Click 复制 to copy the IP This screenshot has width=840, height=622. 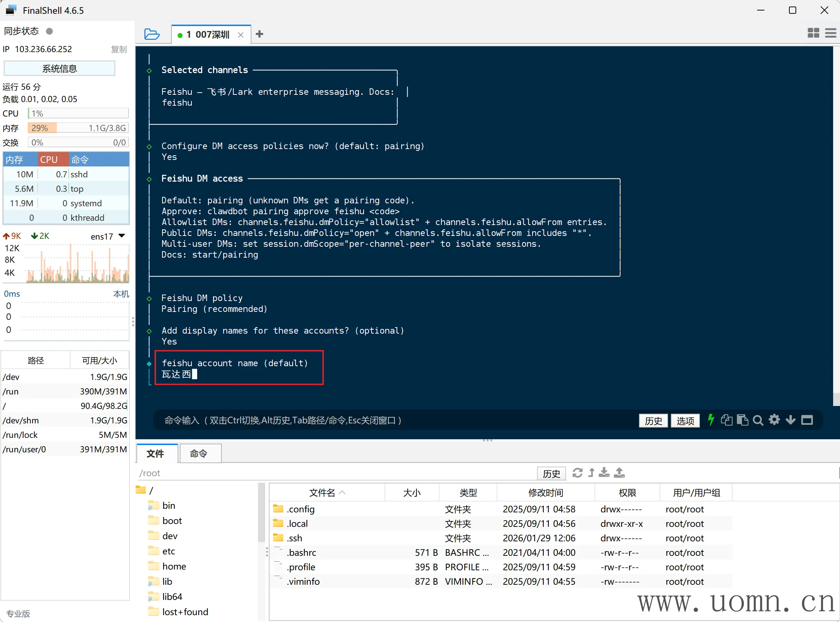[119, 49]
